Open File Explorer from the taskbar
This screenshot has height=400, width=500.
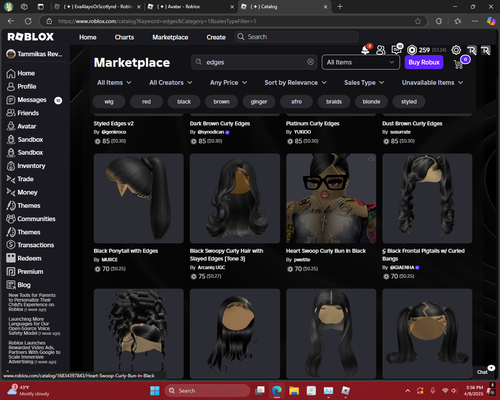click(x=294, y=390)
